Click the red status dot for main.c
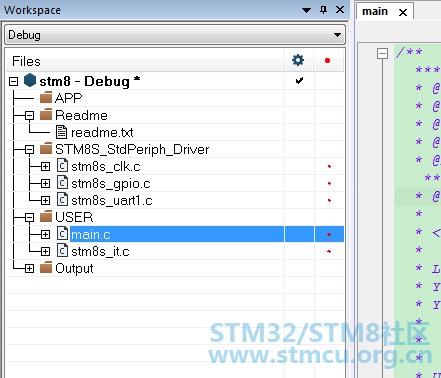This screenshot has height=378, width=441. pyautogui.click(x=329, y=235)
